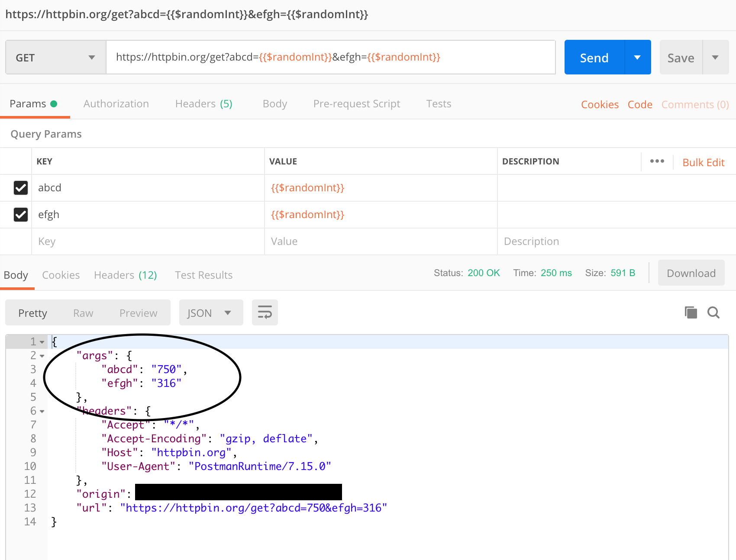Collapse the headers object at line 6
The image size is (736, 560).
point(42,411)
